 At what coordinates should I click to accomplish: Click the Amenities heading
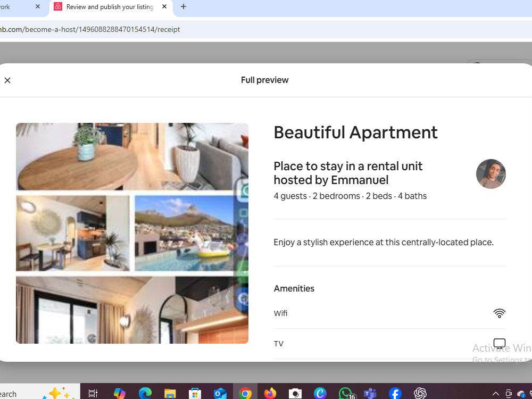click(x=294, y=288)
